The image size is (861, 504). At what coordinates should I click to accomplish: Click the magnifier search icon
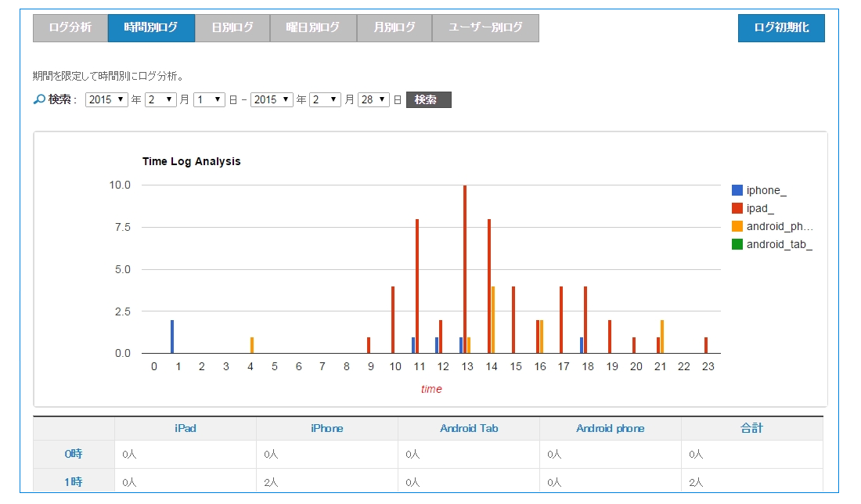point(39,100)
